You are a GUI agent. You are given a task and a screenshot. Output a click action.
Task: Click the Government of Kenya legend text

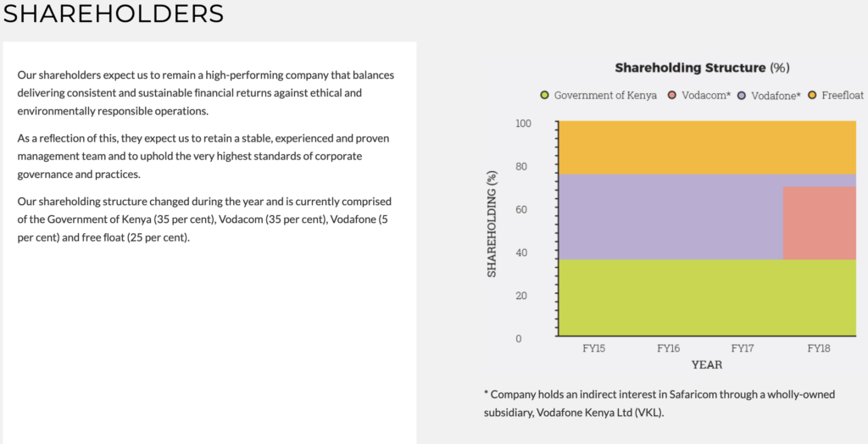click(x=605, y=95)
